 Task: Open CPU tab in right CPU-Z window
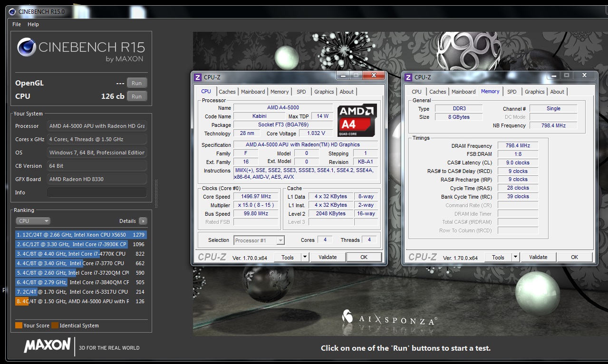click(417, 92)
